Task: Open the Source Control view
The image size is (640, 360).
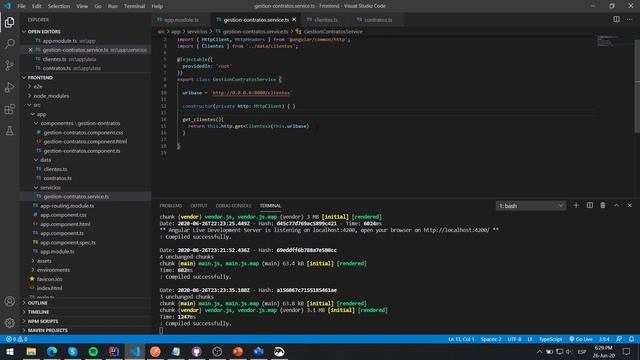Action: [x=9, y=65]
